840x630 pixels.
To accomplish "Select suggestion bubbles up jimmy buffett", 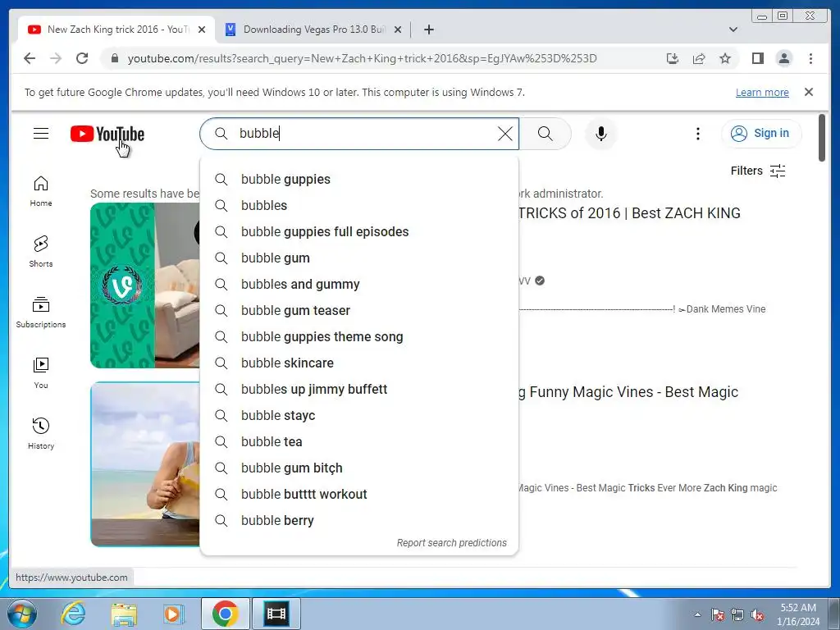I will coord(359,389).
